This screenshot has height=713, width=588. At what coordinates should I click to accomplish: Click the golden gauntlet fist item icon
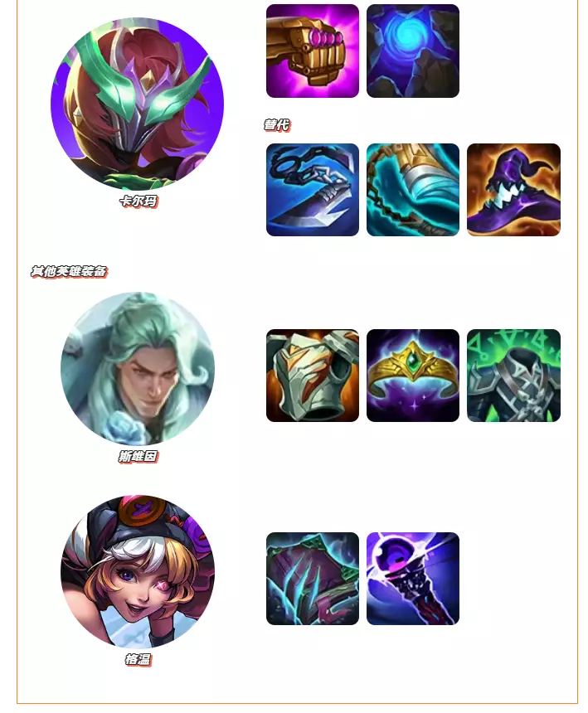click(313, 51)
